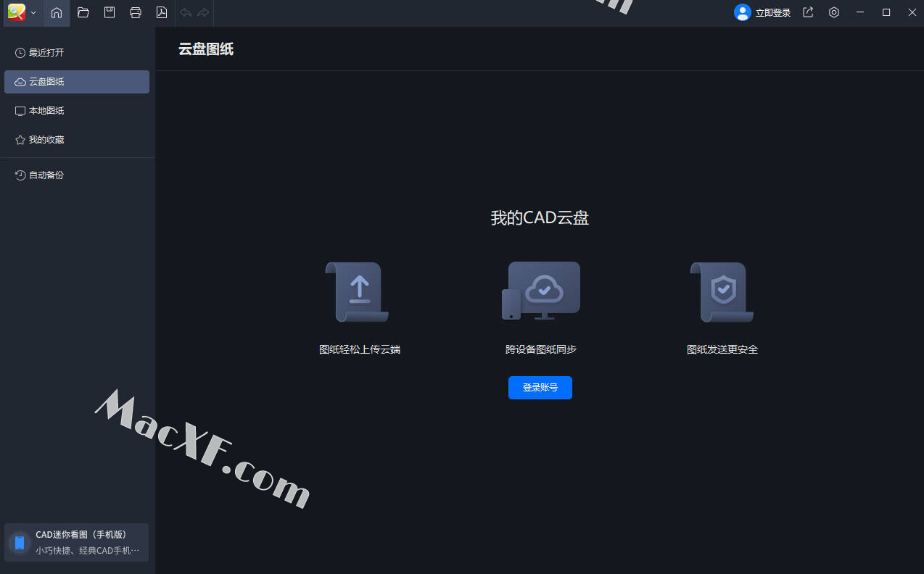This screenshot has width=924, height=574.
Task: Expand the app logo dropdown arrow
Action: point(33,13)
